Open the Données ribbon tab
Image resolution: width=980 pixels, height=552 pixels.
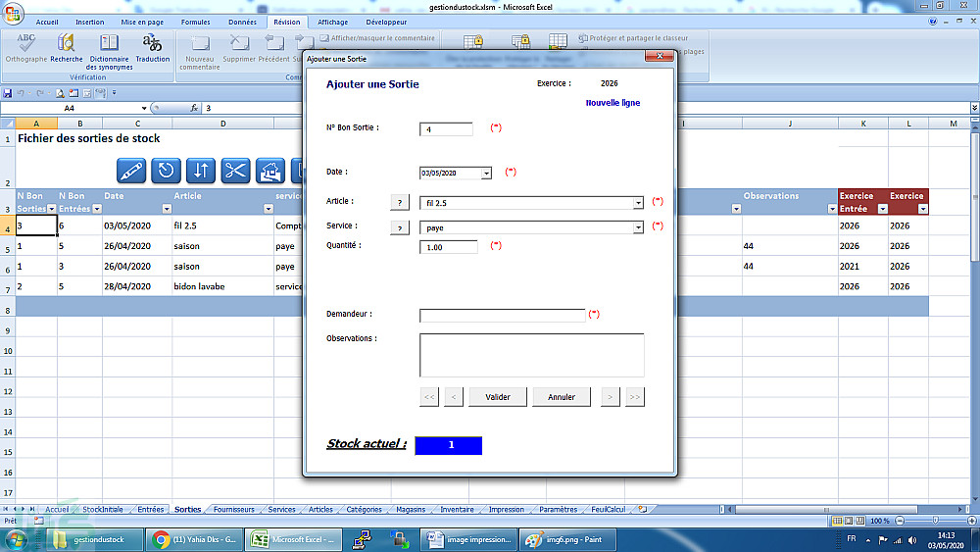[242, 22]
